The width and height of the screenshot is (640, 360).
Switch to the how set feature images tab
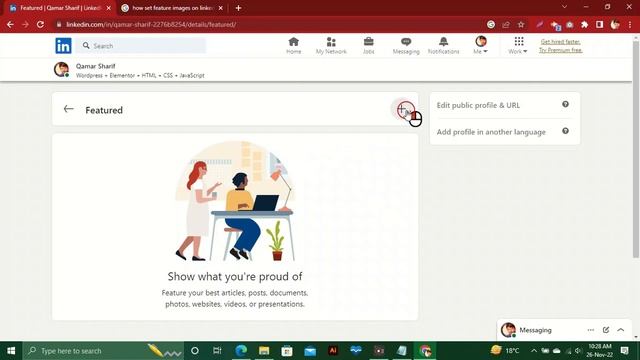171,8
